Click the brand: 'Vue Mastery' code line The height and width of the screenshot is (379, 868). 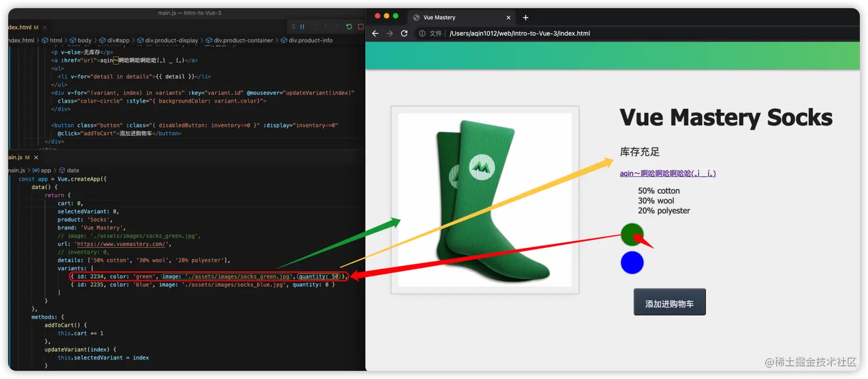coord(92,228)
